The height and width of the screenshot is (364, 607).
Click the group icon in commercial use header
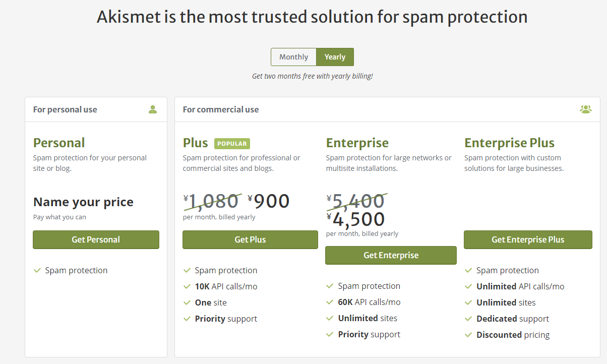pyautogui.click(x=586, y=109)
